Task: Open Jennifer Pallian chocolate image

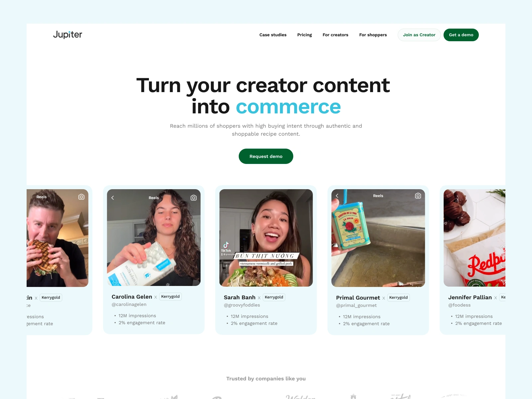Action: tap(474, 238)
